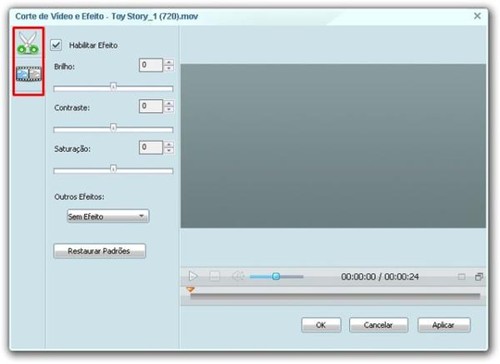Increase Saturação with the up stepper arrow
500x364 pixels.
point(169,144)
